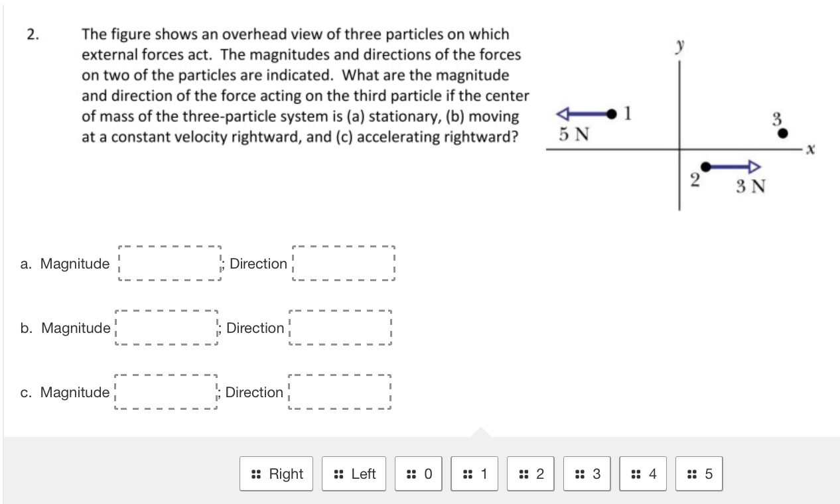The height and width of the screenshot is (504, 840).
Task: Click the Magnitude box for part b
Action: 166,328
